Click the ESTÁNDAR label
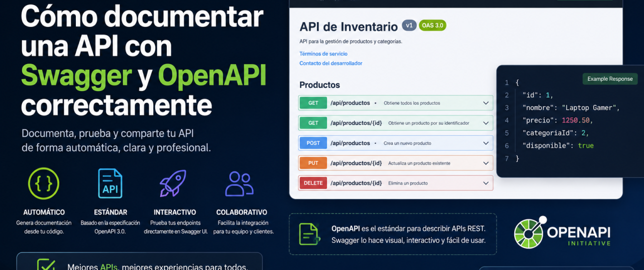The image size is (644, 270). pos(110,212)
